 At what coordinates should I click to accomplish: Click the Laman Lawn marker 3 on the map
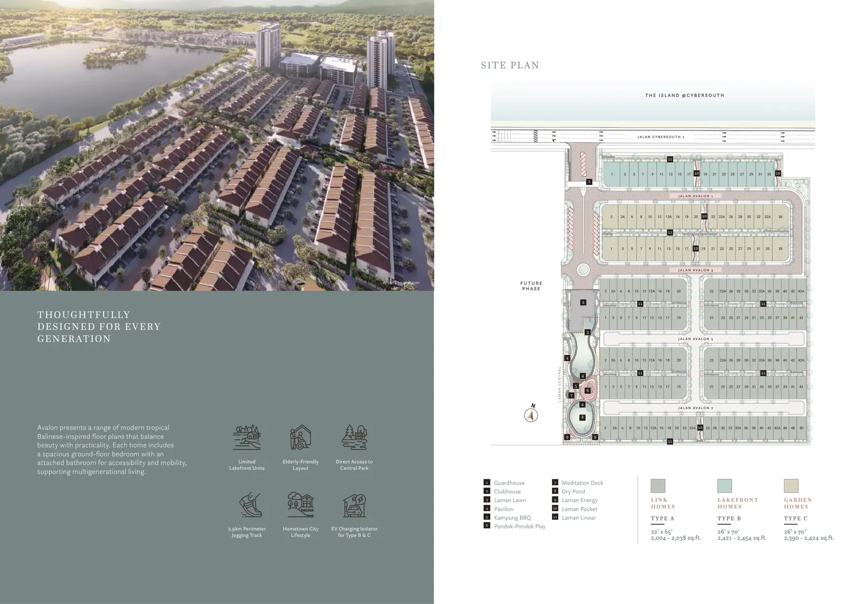(588, 332)
